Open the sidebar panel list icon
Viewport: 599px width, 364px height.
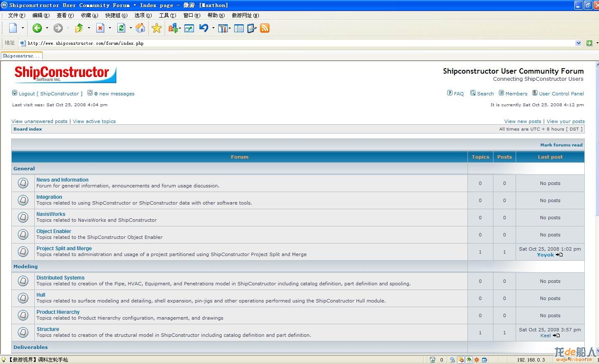point(239,28)
